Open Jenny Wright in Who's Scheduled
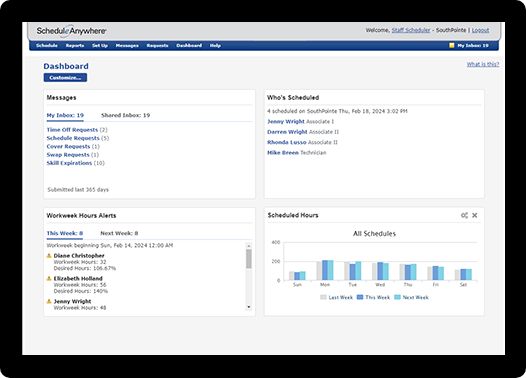This screenshot has height=378, width=526. pyautogui.click(x=286, y=121)
